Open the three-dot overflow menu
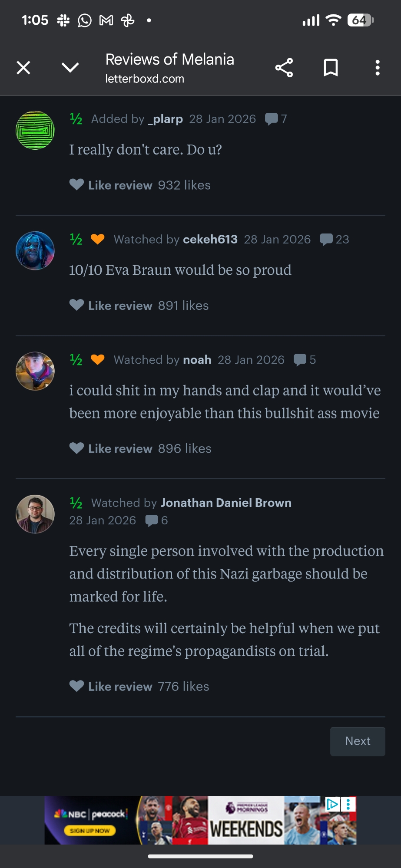Screen dimensions: 401x868 pos(377,68)
